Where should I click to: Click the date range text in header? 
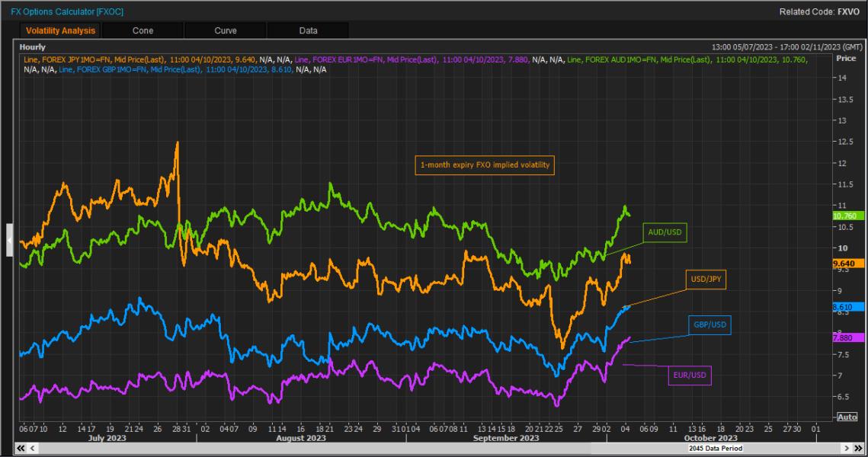point(786,47)
